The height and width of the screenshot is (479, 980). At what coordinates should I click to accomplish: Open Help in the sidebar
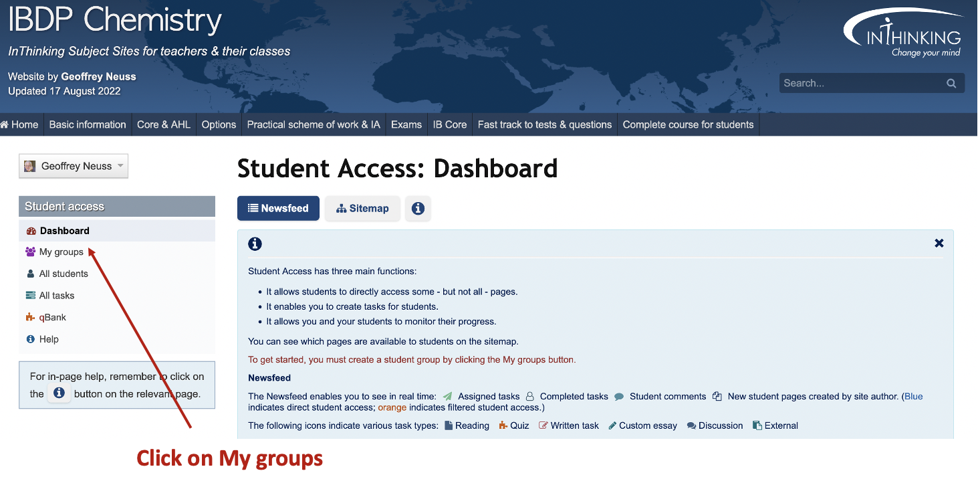[x=49, y=340]
